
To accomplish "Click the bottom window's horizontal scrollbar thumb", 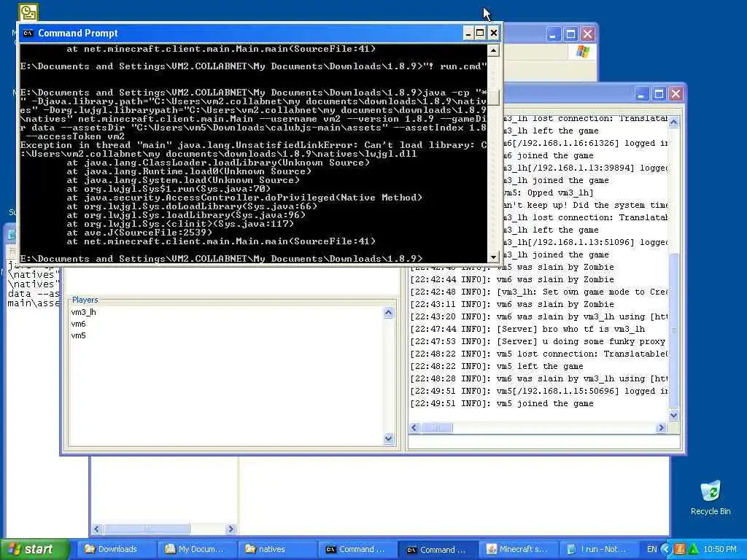I will coord(147,529).
